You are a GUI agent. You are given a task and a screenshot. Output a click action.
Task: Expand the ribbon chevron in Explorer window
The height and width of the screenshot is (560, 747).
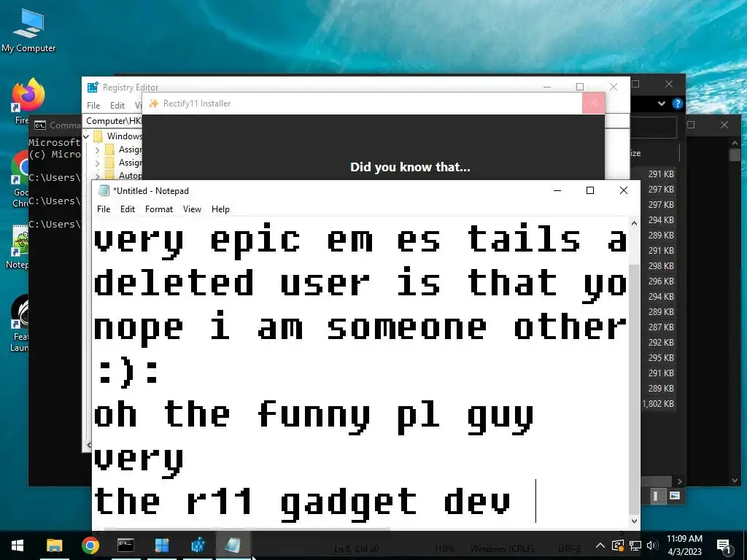click(661, 104)
